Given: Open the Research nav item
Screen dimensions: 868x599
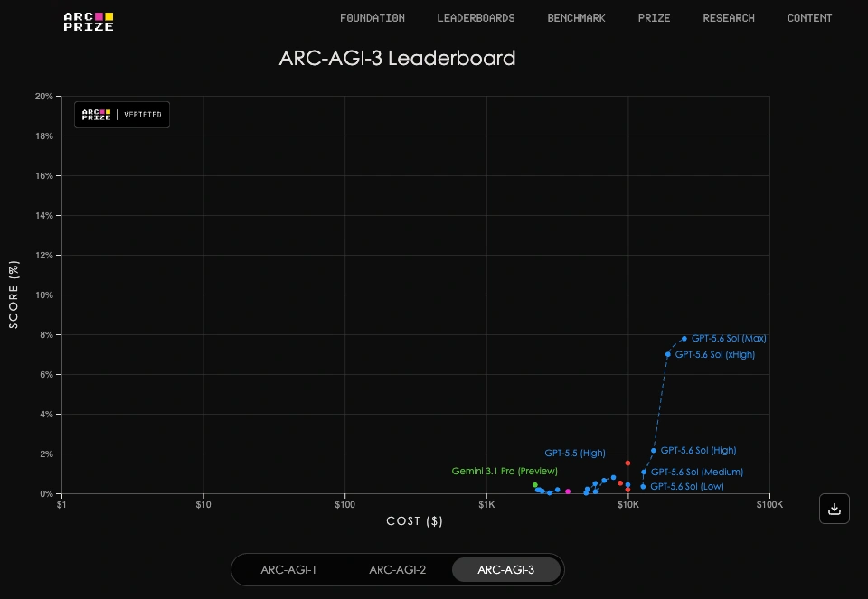Looking at the screenshot, I should point(729,18).
